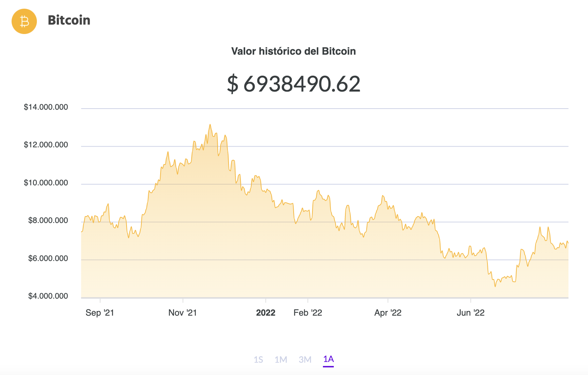Image resolution: width=588 pixels, height=375 pixels.
Task: Switch to the 1S time range
Action: 258,359
